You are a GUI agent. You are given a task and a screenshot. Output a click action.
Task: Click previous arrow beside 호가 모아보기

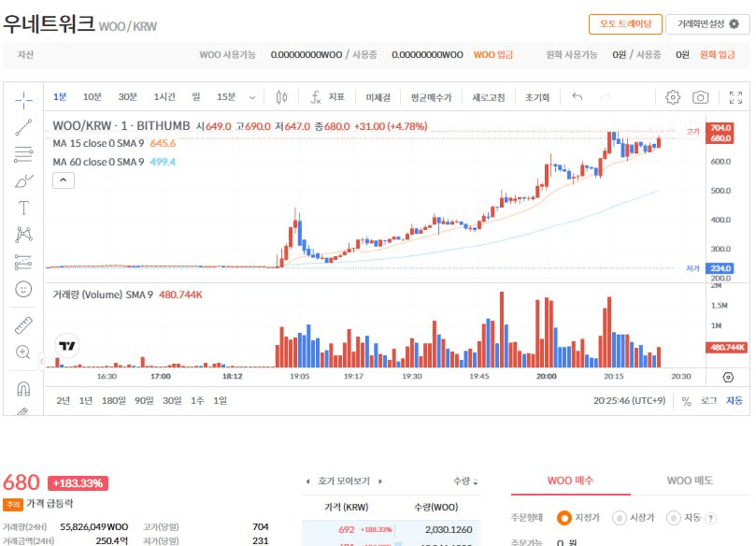[x=308, y=481]
